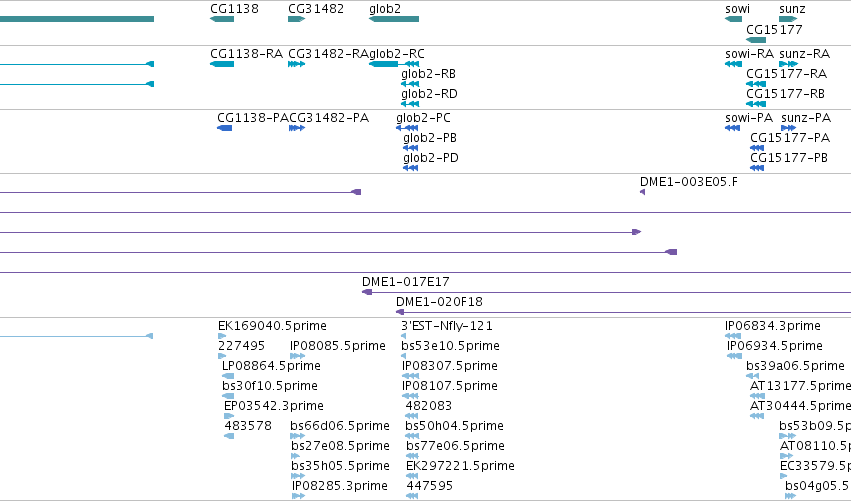Select protein CG1138-PA

tap(225, 128)
